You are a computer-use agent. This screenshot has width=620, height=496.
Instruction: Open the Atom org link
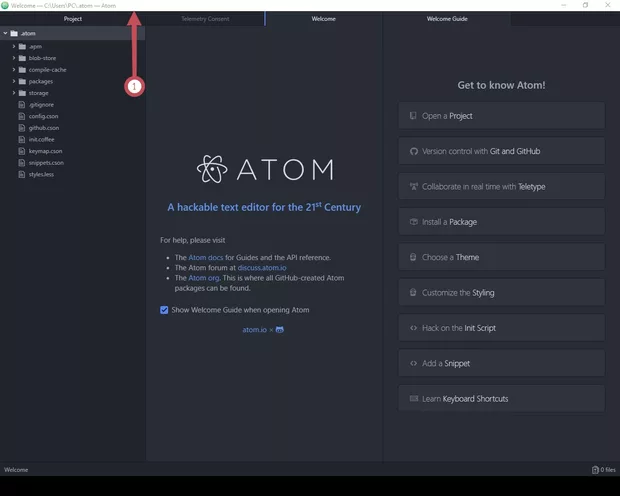(204, 278)
